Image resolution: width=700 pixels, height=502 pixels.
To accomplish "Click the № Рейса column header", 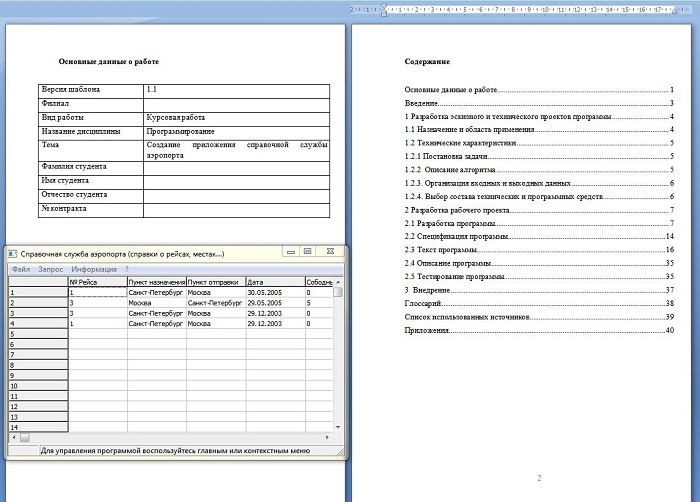I will [x=98, y=282].
